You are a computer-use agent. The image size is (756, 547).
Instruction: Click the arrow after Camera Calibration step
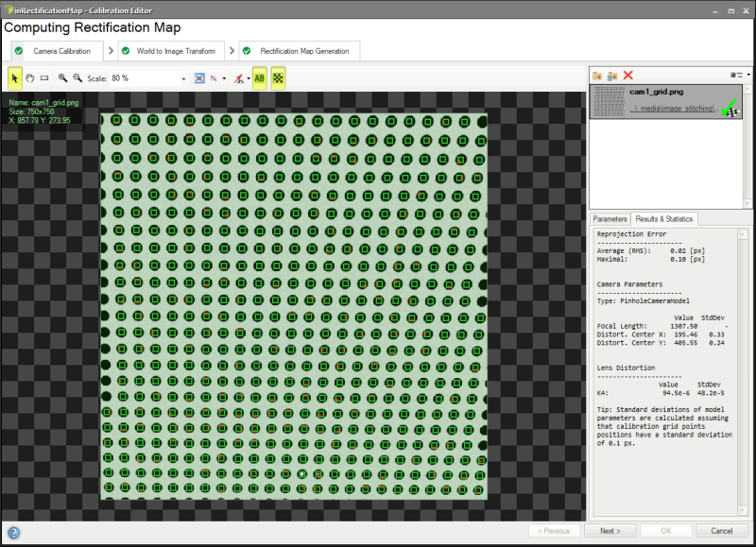(x=111, y=51)
